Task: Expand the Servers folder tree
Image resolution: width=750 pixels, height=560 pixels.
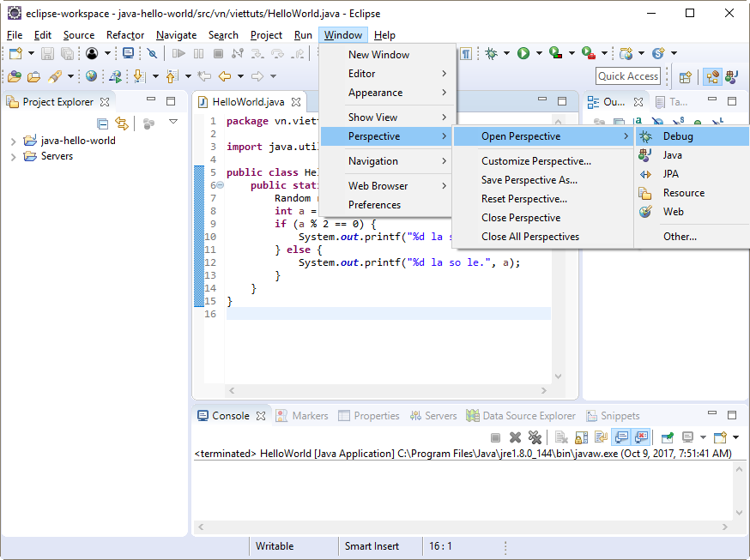Action: point(14,157)
